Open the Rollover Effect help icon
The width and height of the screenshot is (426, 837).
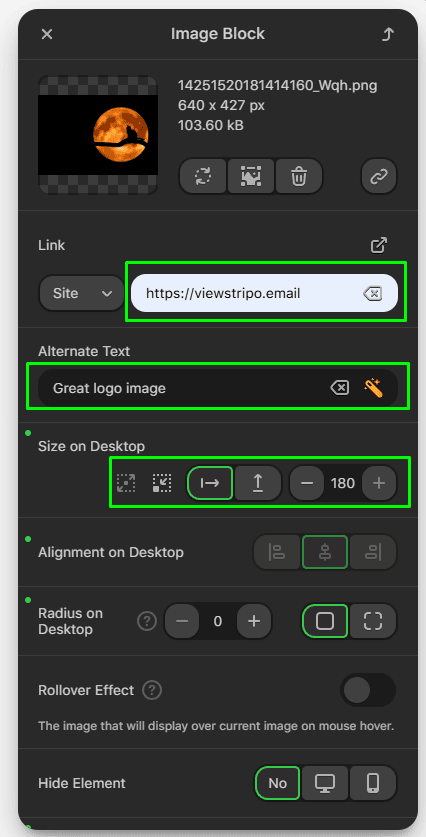click(x=152, y=690)
